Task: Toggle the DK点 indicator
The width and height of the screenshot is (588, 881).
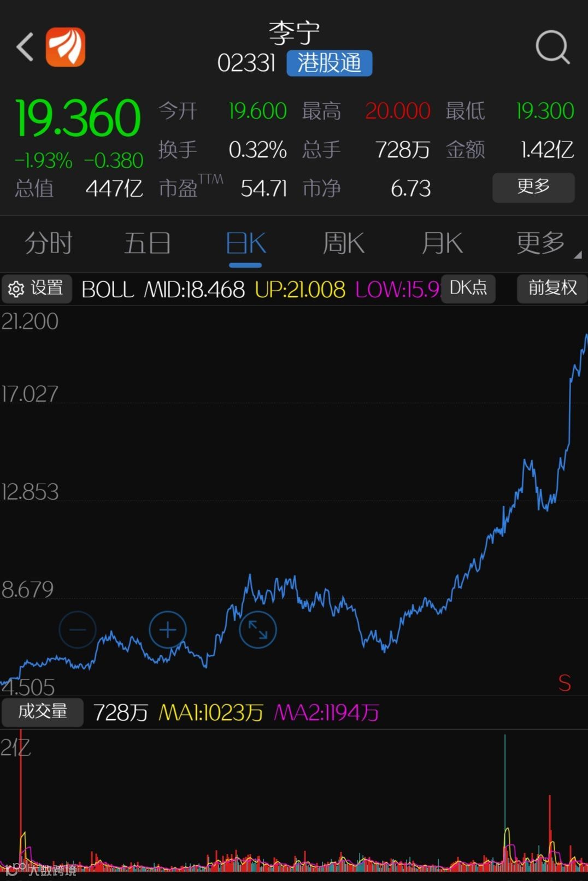Action: pyautogui.click(x=468, y=288)
